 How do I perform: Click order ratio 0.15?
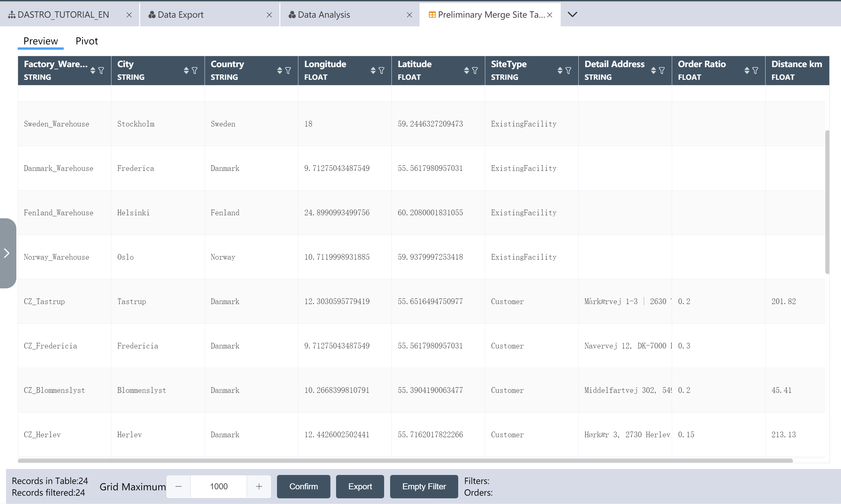click(719, 435)
